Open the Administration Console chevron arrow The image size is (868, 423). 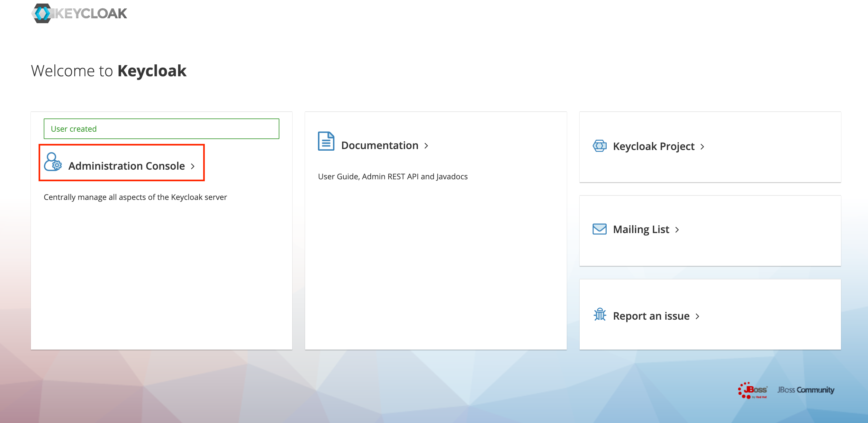point(194,166)
